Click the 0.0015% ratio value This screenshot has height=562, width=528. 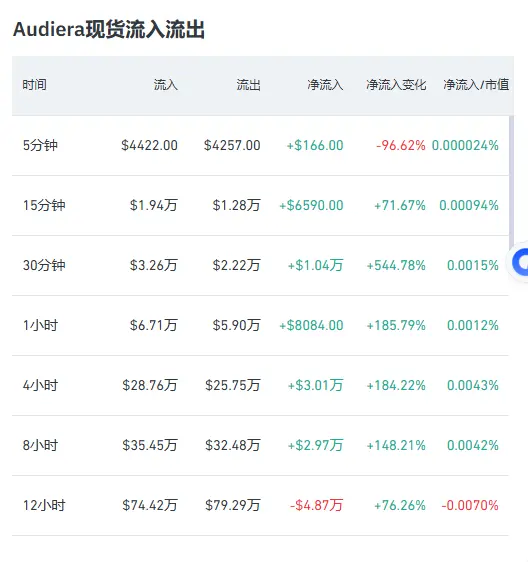pos(472,265)
